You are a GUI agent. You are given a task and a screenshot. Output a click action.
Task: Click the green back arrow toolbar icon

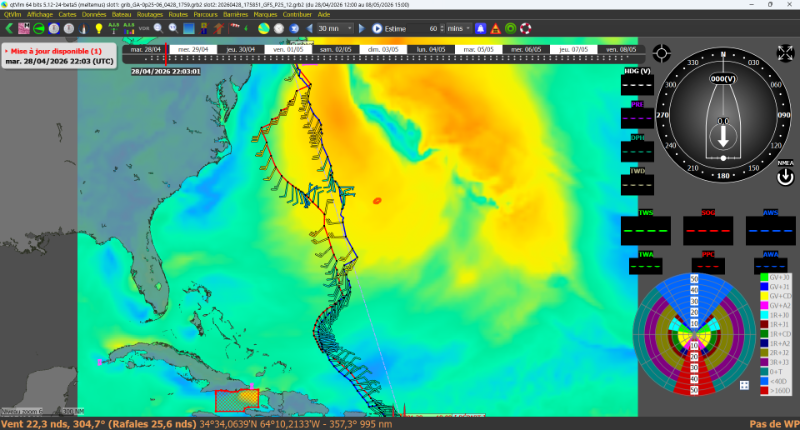(8, 28)
